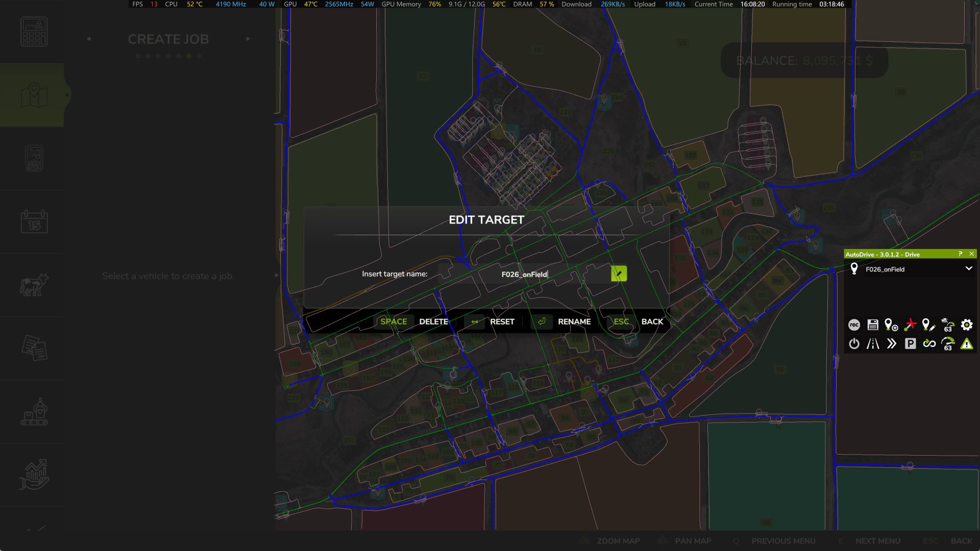Click BACK in the Edit Target dialog

pos(652,322)
